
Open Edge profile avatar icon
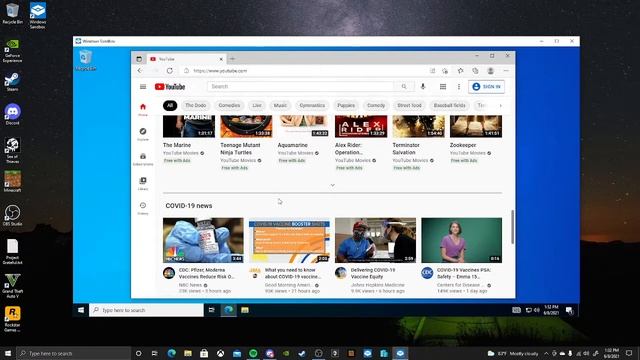point(491,71)
